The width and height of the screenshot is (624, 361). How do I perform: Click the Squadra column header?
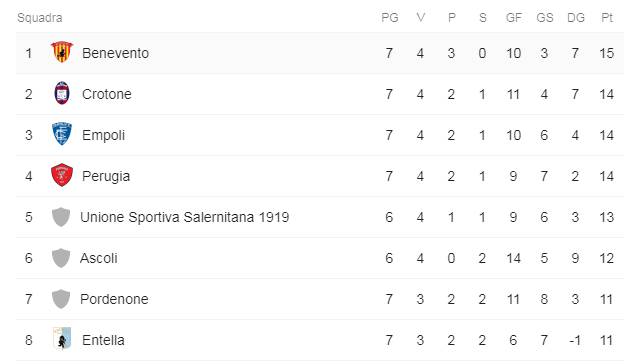coord(40,18)
